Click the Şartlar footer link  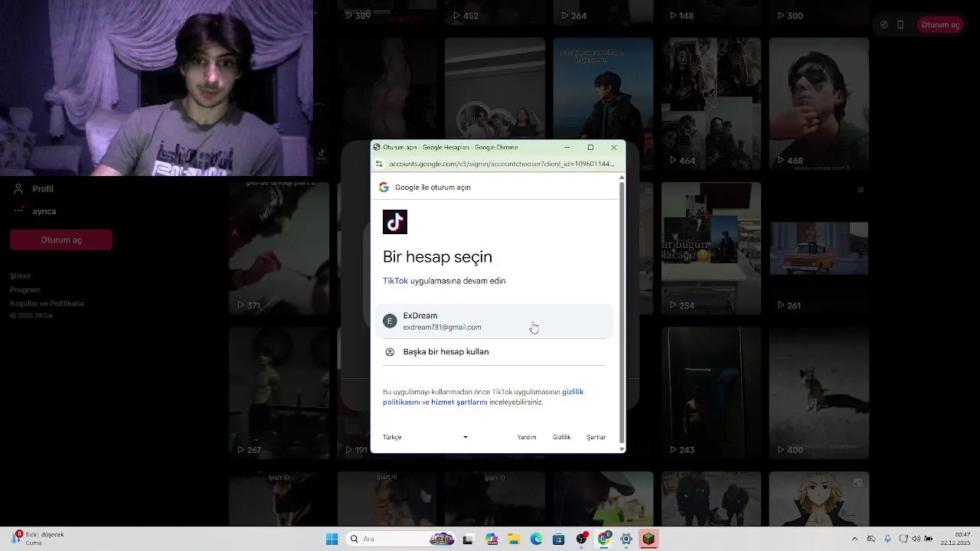pos(596,437)
